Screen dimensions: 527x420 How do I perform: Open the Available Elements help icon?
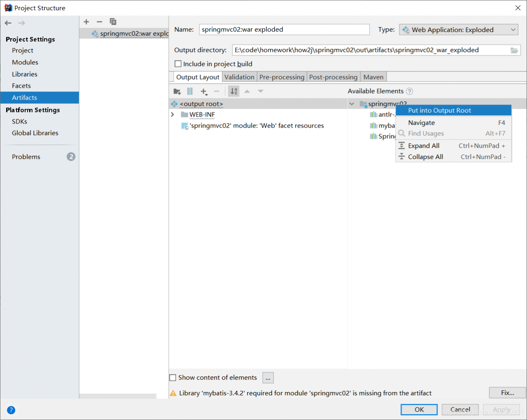[x=409, y=91]
